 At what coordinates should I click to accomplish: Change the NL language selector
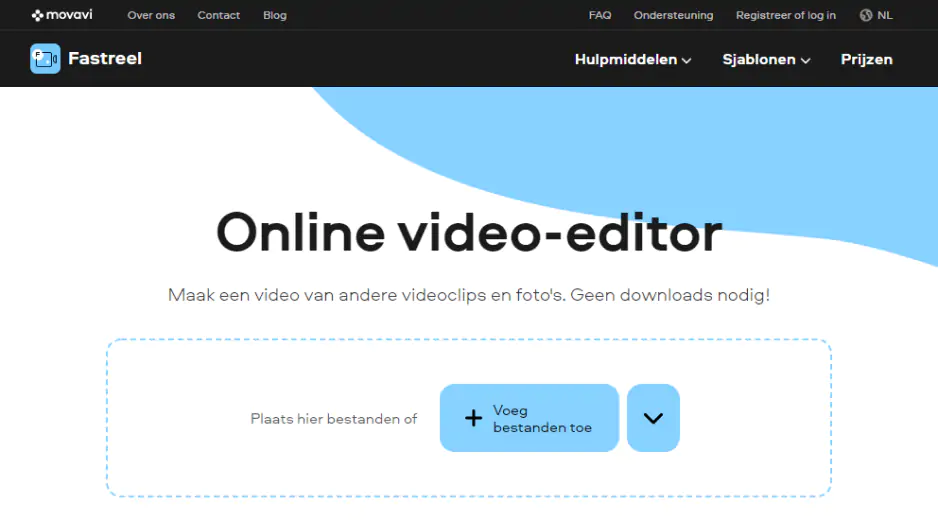(876, 15)
